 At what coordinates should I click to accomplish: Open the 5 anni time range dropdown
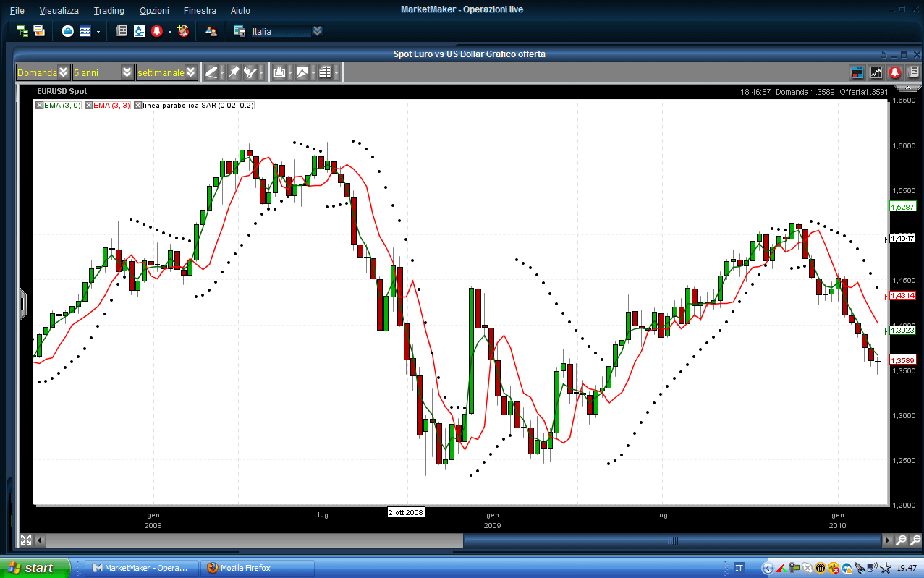[x=127, y=72]
